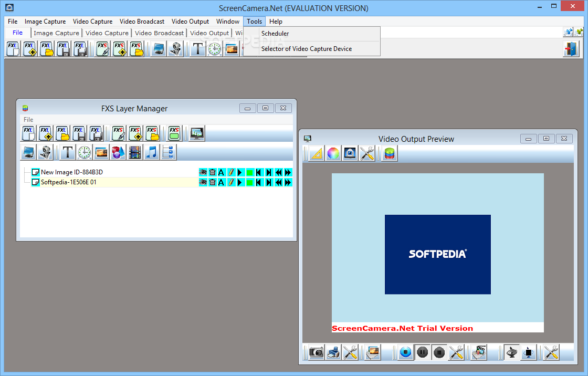Pause recording in Video Output Preview
Screen dimensions: 588x376
[423, 352]
